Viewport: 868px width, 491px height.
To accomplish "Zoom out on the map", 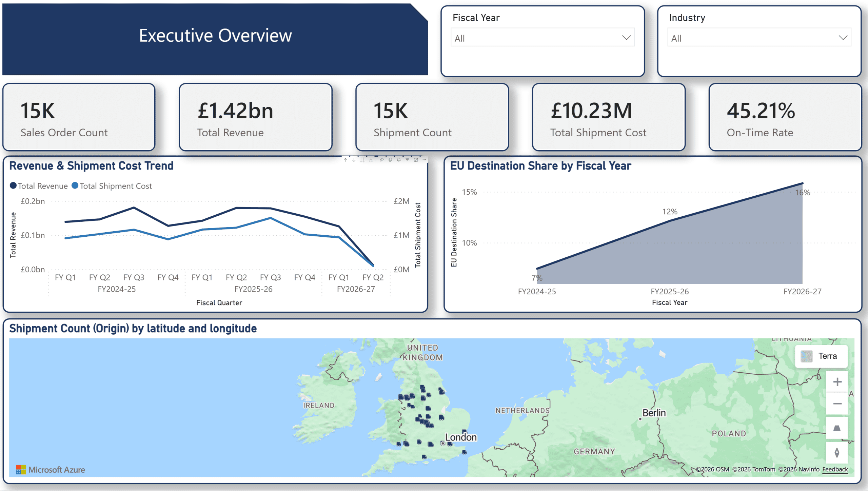I will [837, 404].
